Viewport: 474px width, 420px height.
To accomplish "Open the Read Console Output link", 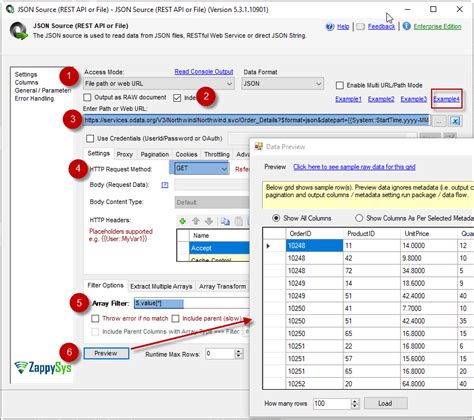I will click(x=204, y=72).
